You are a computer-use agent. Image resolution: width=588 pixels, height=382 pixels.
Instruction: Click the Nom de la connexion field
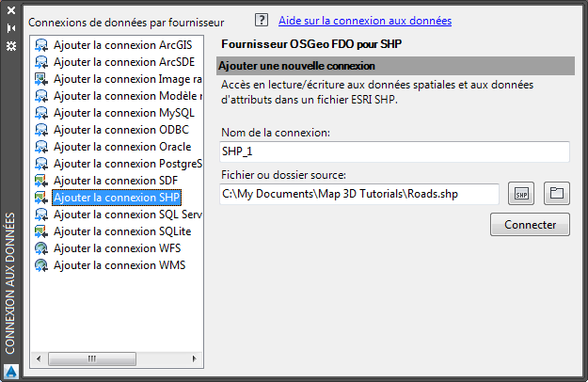coord(394,151)
